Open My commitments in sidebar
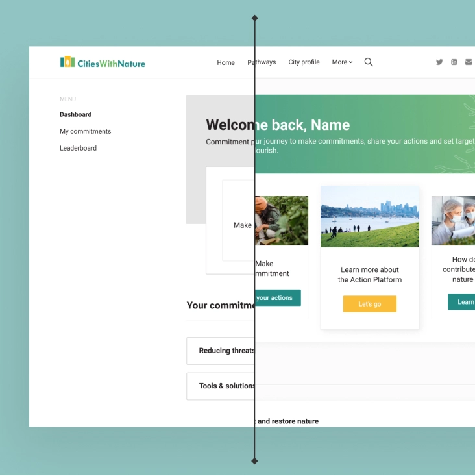Screen dimensions: 475x476 coord(85,131)
